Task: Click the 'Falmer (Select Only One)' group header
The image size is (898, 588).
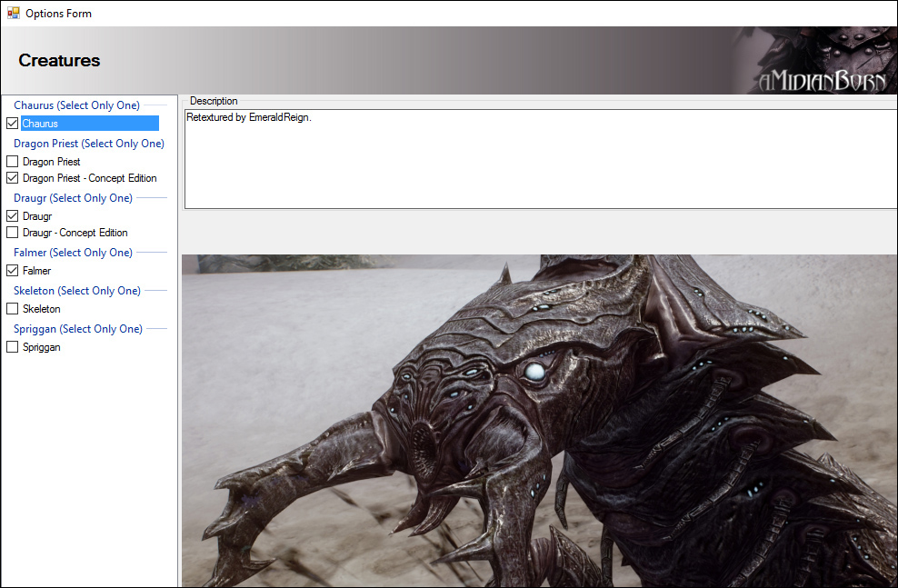Action: [73, 253]
